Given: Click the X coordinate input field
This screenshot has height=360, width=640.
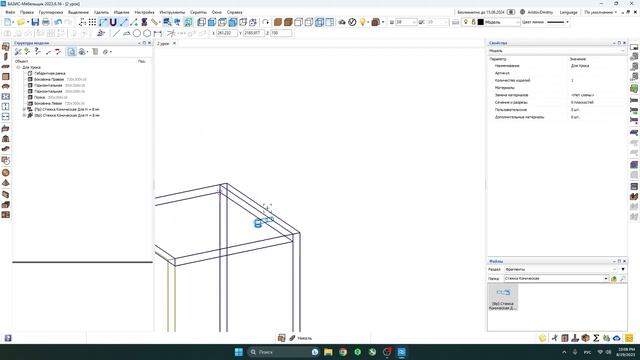Looking at the screenshot, I should pyautogui.click(x=227, y=33).
